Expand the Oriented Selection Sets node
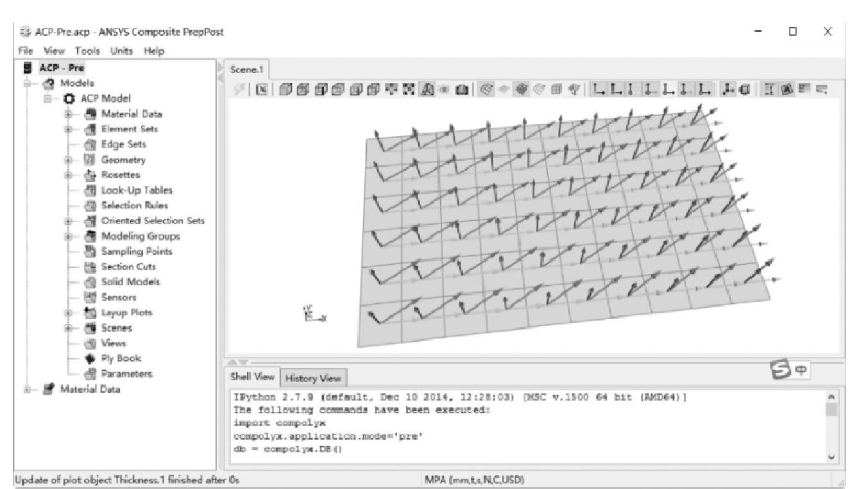Screen dimensions: 868x489 [x=69, y=221]
